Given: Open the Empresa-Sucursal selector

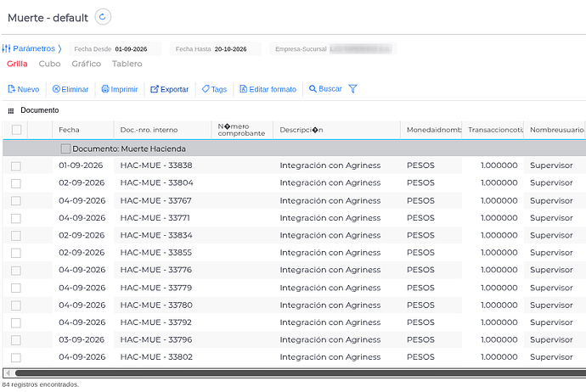Looking at the screenshot, I should [x=333, y=49].
